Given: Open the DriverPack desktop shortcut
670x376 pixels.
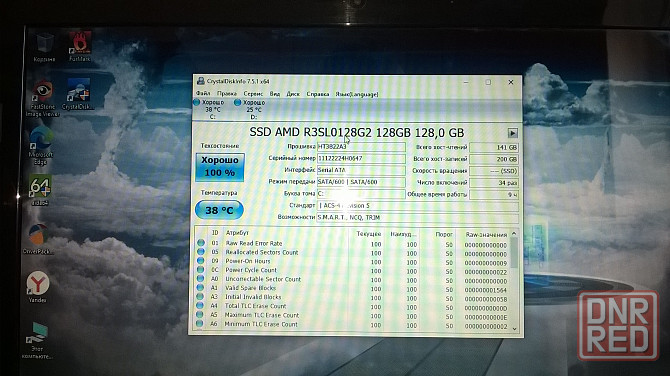Looking at the screenshot, I should pos(38,239).
